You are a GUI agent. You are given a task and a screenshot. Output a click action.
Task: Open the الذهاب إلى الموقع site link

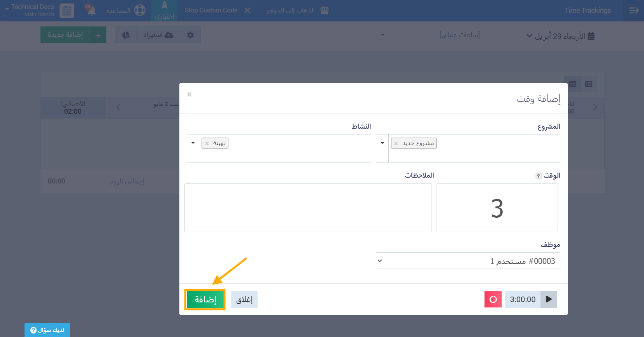(x=298, y=10)
